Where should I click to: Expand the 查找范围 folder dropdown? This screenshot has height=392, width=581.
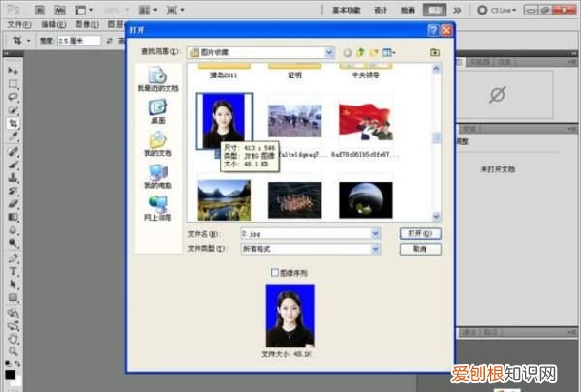click(329, 52)
